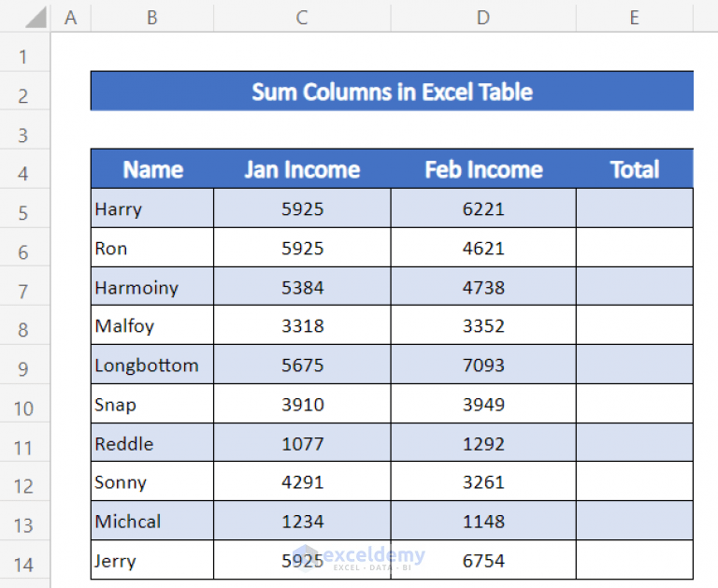Select column E header
The image size is (718, 588).
point(634,18)
